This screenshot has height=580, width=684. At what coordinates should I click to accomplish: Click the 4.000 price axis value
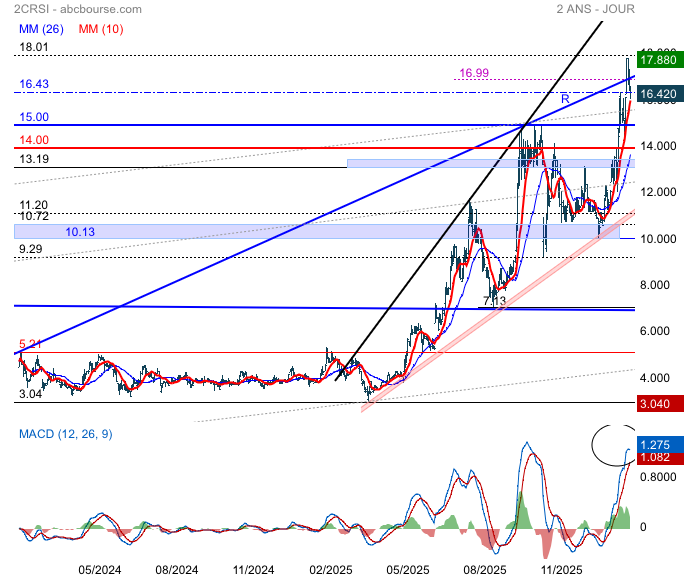(x=655, y=378)
